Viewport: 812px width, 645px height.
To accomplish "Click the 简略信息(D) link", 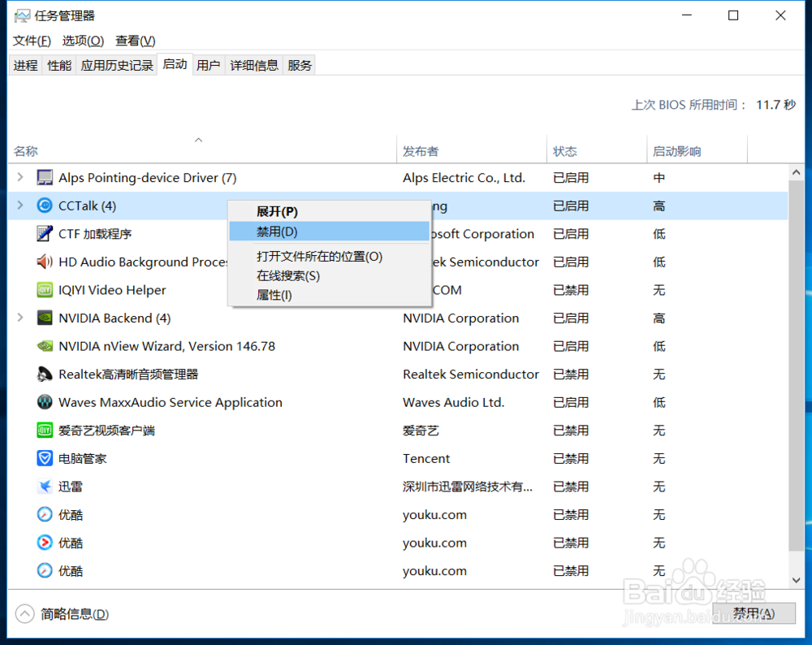I will [75, 614].
